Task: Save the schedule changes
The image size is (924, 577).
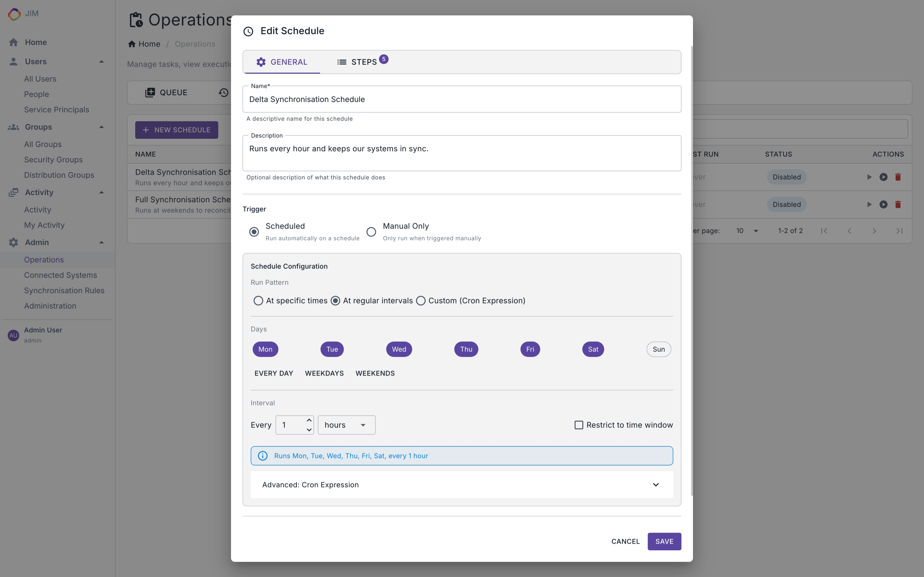Action: pos(664,541)
